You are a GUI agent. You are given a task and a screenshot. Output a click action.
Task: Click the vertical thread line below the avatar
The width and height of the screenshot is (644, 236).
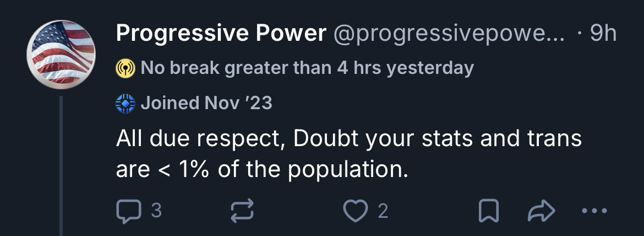point(61,165)
